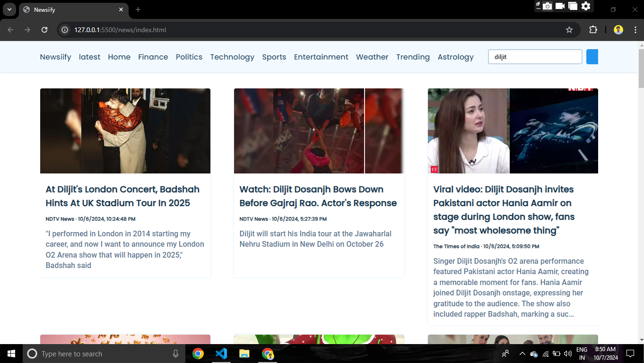The width and height of the screenshot is (644, 363).
Task: View site information icon in address bar
Action: (65, 30)
